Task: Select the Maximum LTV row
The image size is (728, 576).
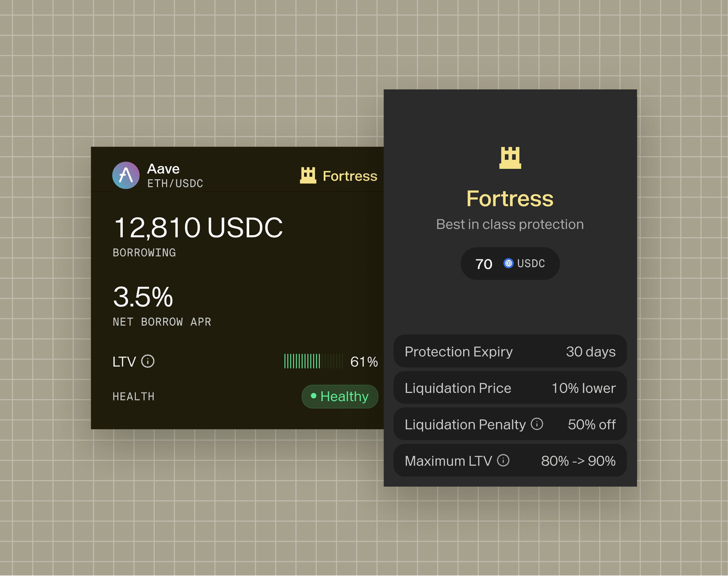Action: pyautogui.click(x=510, y=461)
